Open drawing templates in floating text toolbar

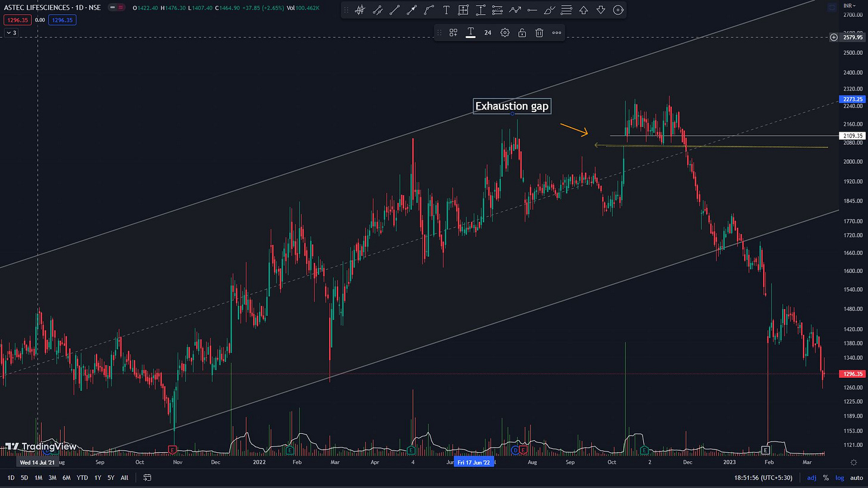[x=454, y=33]
